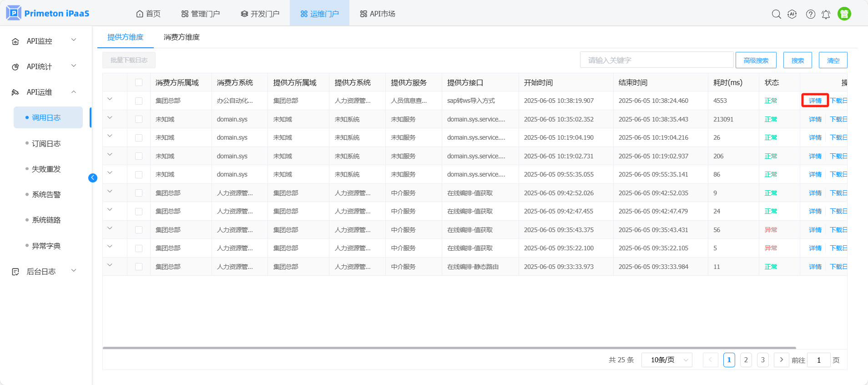Image resolution: width=868 pixels, height=385 pixels.
Task: Click the search magnifier icon in header
Action: [776, 14]
